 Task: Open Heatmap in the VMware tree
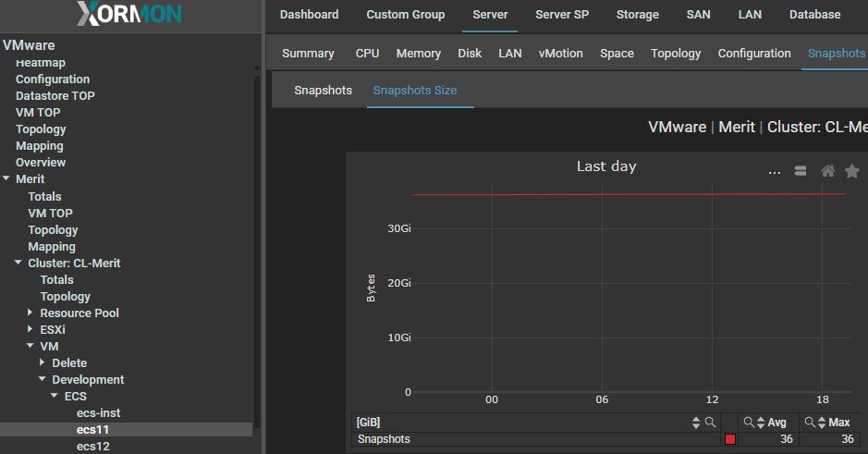tap(41, 63)
